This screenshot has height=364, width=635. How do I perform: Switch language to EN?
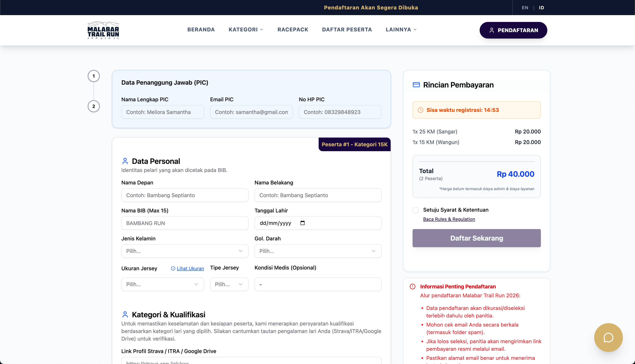tap(525, 8)
